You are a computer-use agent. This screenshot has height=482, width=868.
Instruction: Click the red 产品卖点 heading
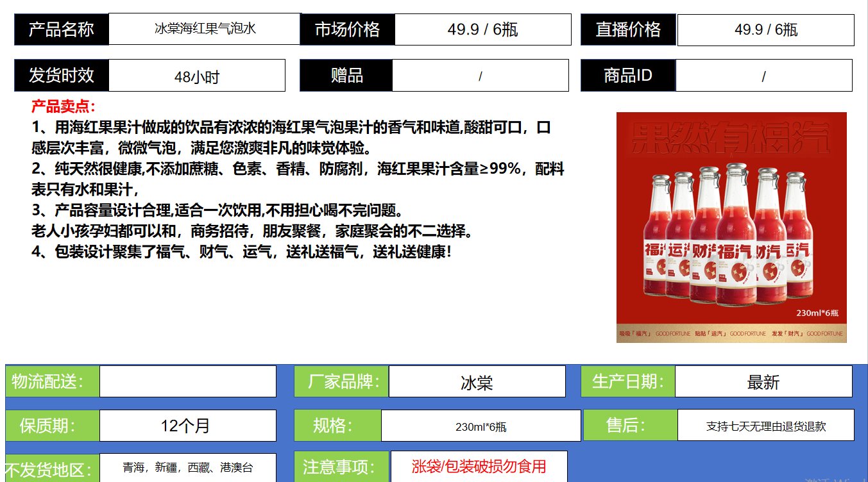click(63, 106)
